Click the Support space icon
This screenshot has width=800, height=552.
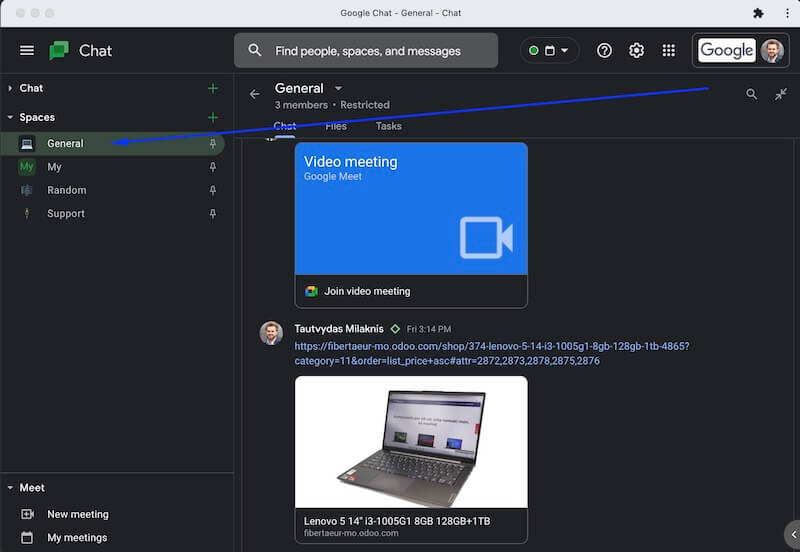coord(27,214)
